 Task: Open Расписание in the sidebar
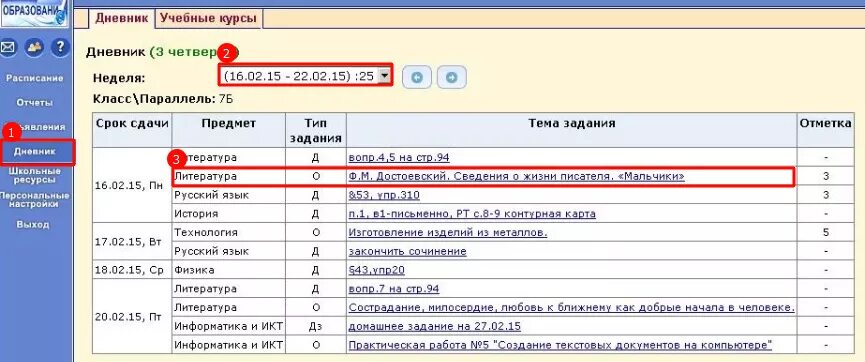click(x=35, y=78)
